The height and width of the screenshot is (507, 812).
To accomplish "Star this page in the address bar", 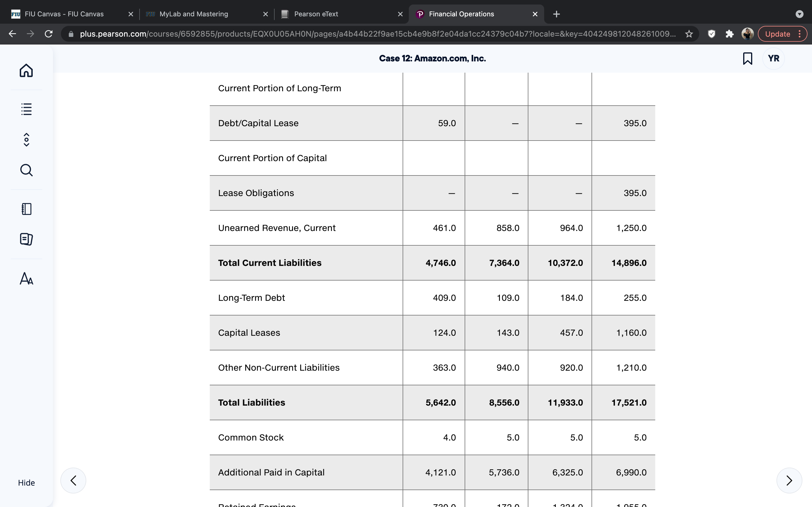I will 689,34.
